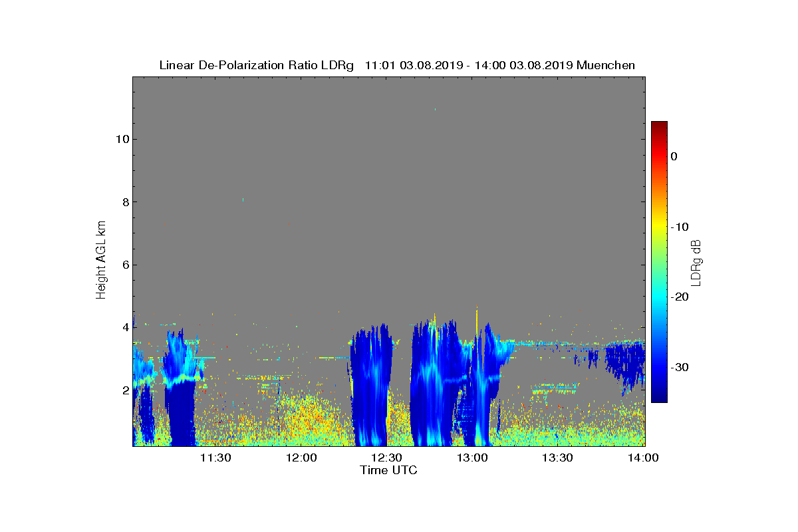Click the 2 km height tick label
This screenshot has width=798, height=532.
pos(124,390)
